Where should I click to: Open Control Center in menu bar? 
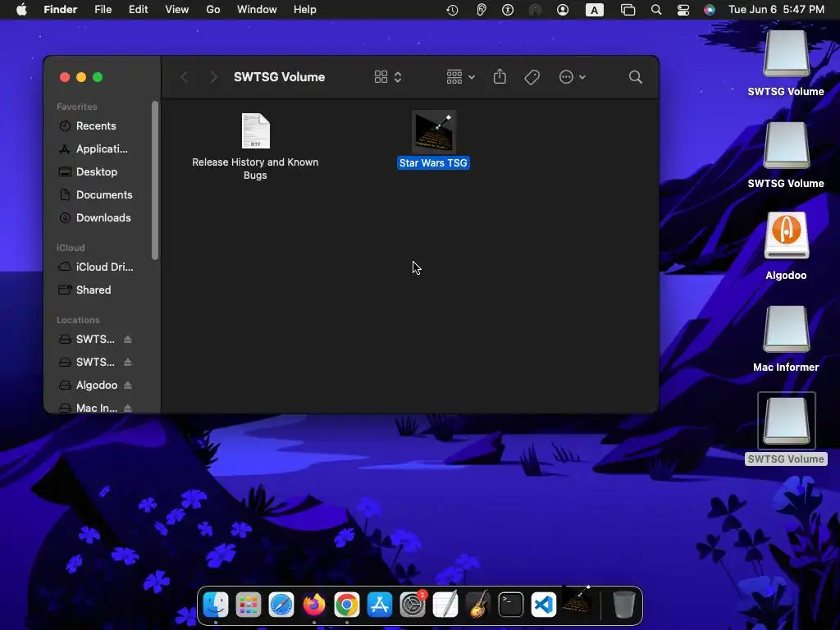click(683, 10)
